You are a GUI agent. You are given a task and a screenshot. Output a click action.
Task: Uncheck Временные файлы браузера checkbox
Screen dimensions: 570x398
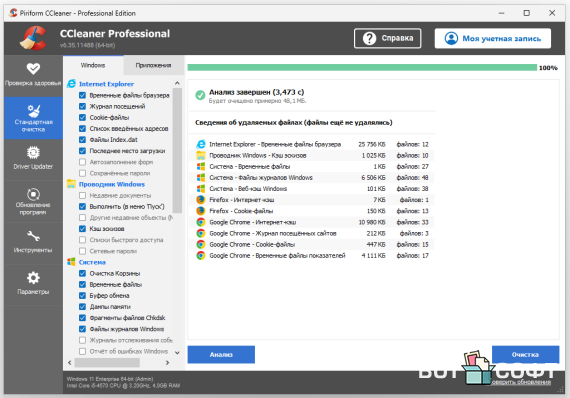(83, 95)
